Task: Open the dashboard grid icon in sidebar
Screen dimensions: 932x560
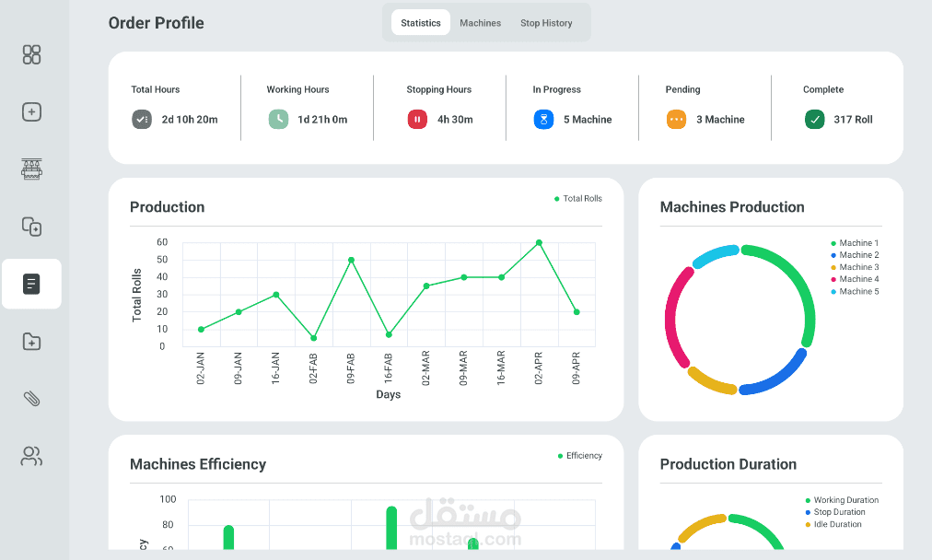Action: (31, 54)
